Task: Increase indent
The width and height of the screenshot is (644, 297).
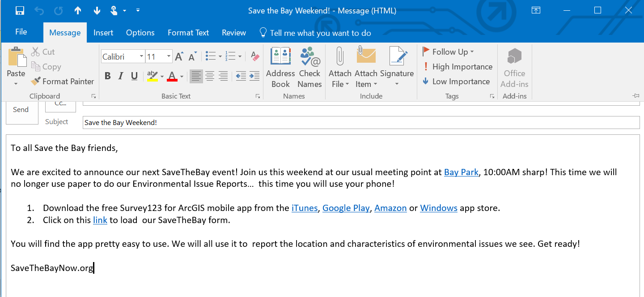Action: 254,76
